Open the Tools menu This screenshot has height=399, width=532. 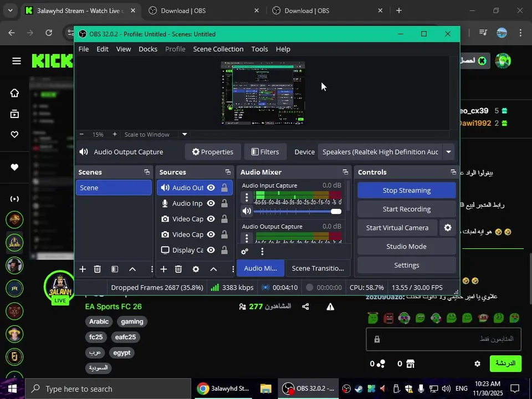pos(259,49)
